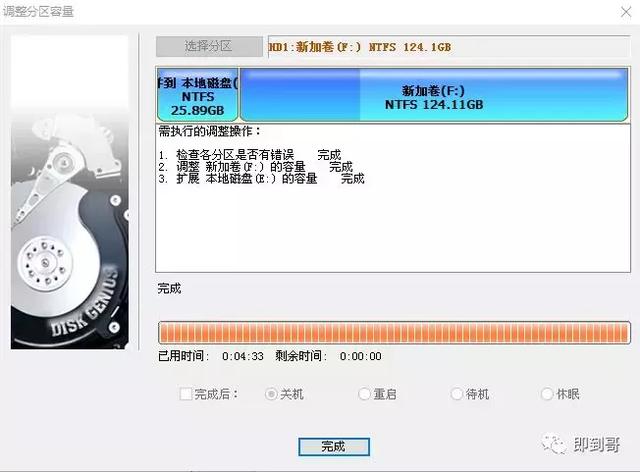
Task: Close the 调整分区容量 dialog
Action: (x=626, y=12)
